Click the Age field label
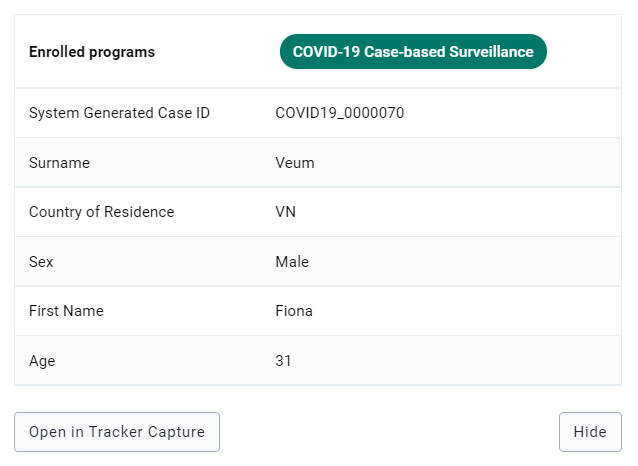 (42, 361)
